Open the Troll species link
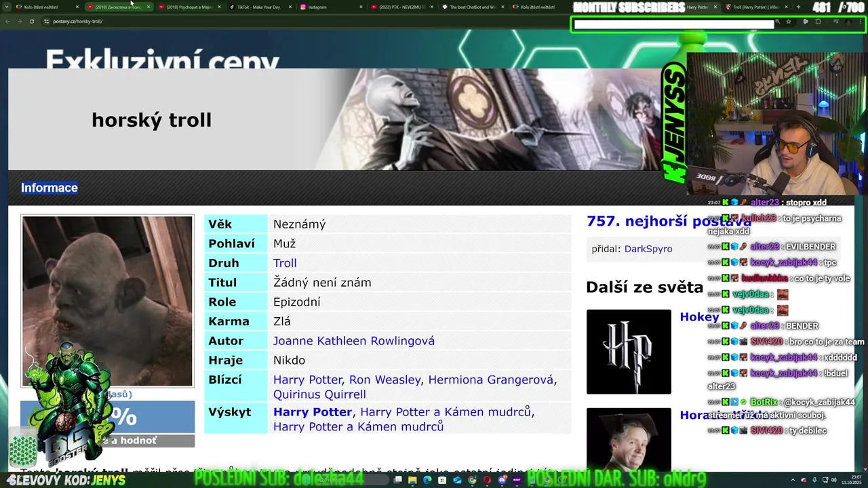This screenshot has height=488, width=868. (x=285, y=263)
